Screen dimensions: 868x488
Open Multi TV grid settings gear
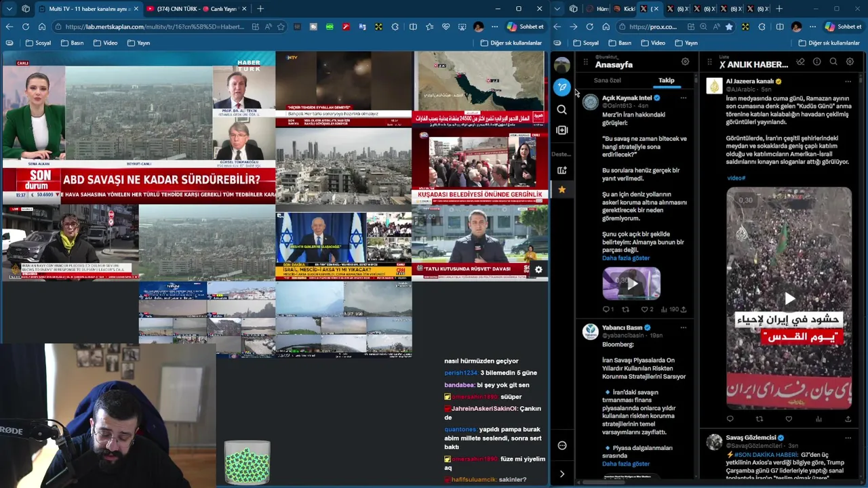click(538, 270)
